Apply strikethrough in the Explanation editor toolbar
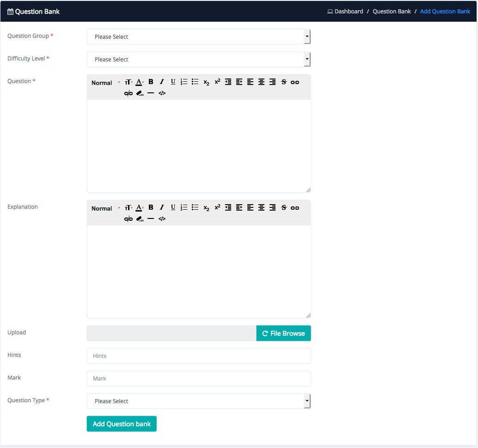The image size is (478, 448). (284, 208)
